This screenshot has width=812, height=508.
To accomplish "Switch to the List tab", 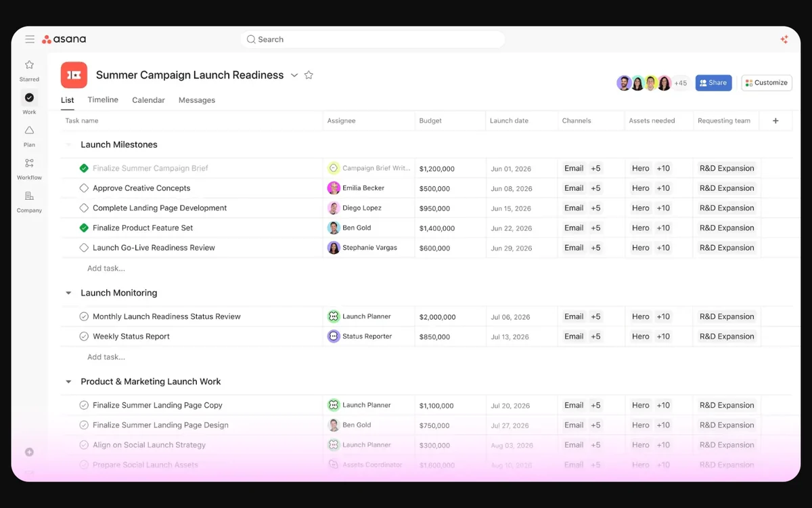I will 68,100.
